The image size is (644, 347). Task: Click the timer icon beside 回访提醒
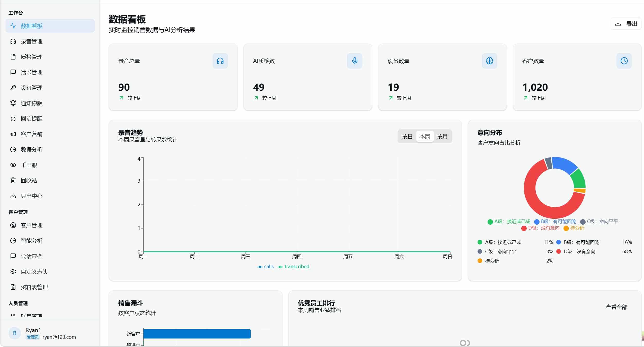[x=13, y=119]
